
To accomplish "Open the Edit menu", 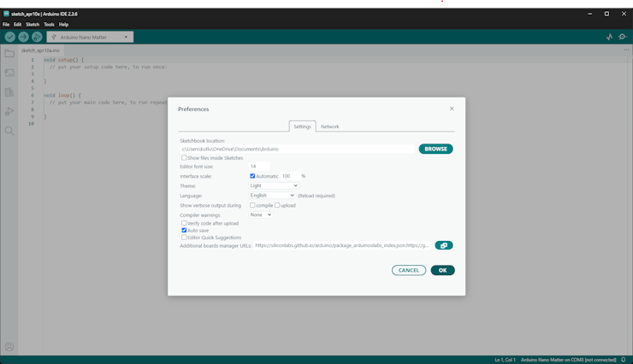I will (x=17, y=25).
